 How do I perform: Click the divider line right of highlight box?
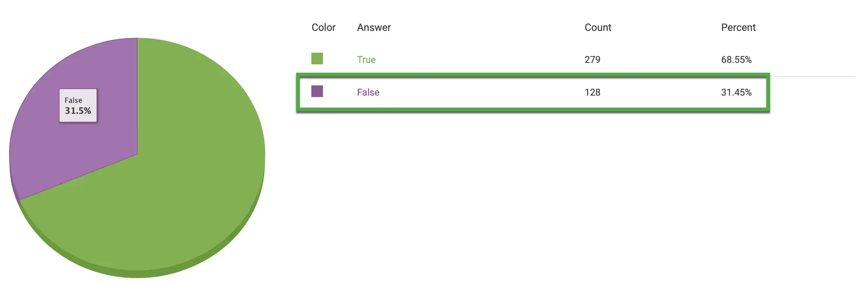pos(813,76)
